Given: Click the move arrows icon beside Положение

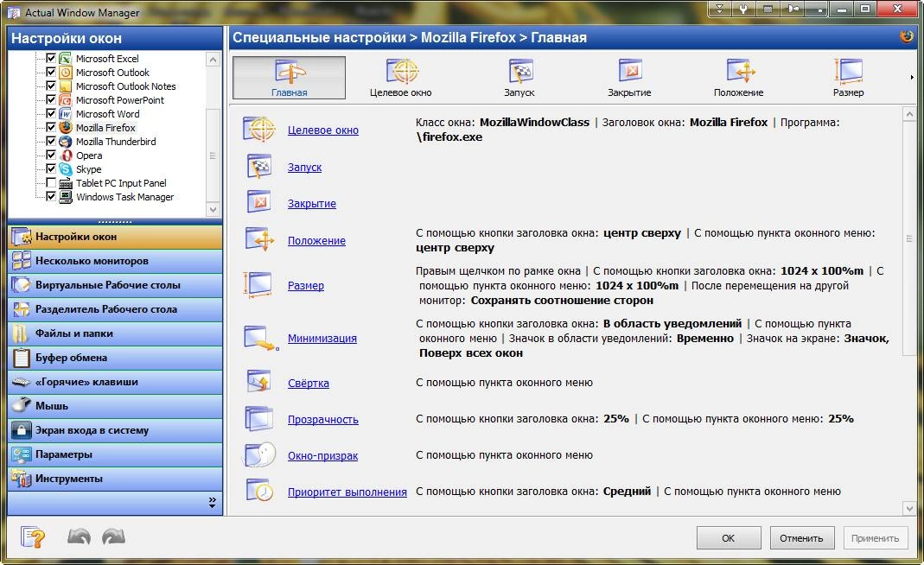Looking at the screenshot, I should click(x=260, y=240).
